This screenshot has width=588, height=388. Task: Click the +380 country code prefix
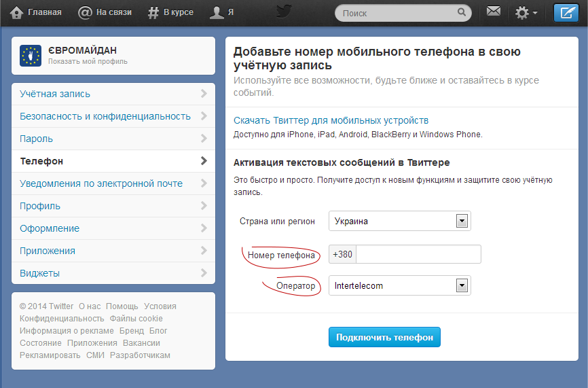tap(342, 254)
